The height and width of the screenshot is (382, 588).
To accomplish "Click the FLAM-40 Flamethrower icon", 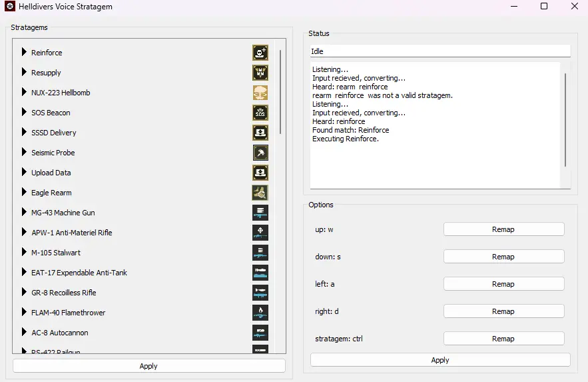I will tap(260, 313).
